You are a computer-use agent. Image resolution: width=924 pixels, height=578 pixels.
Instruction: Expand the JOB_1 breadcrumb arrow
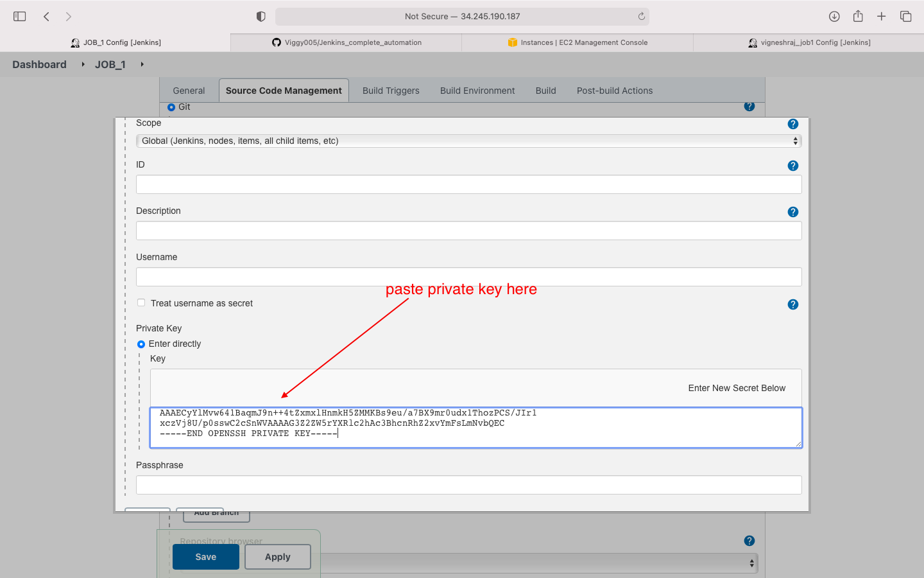pyautogui.click(x=142, y=64)
